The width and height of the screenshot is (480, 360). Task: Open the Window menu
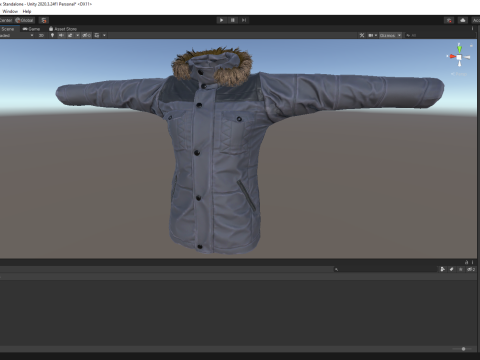point(10,11)
